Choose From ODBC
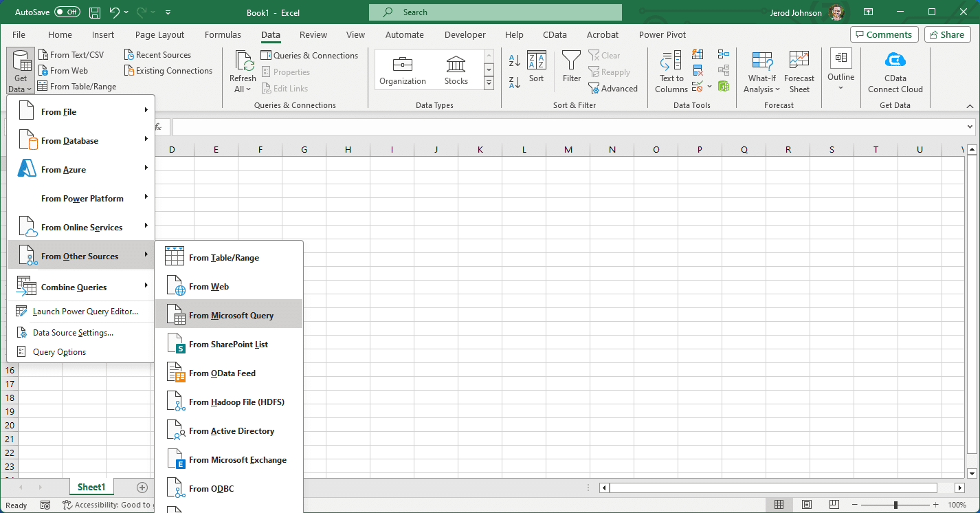980x513 pixels. tap(229, 488)
